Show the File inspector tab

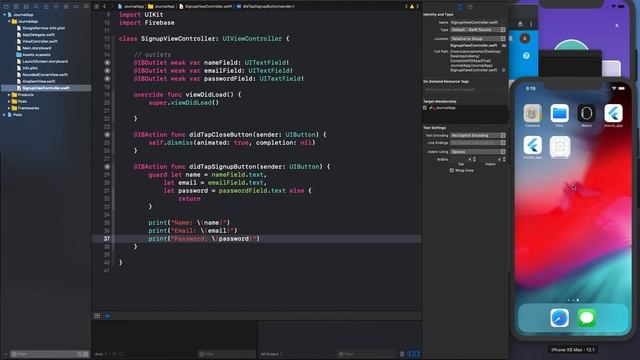coord(460,7)
